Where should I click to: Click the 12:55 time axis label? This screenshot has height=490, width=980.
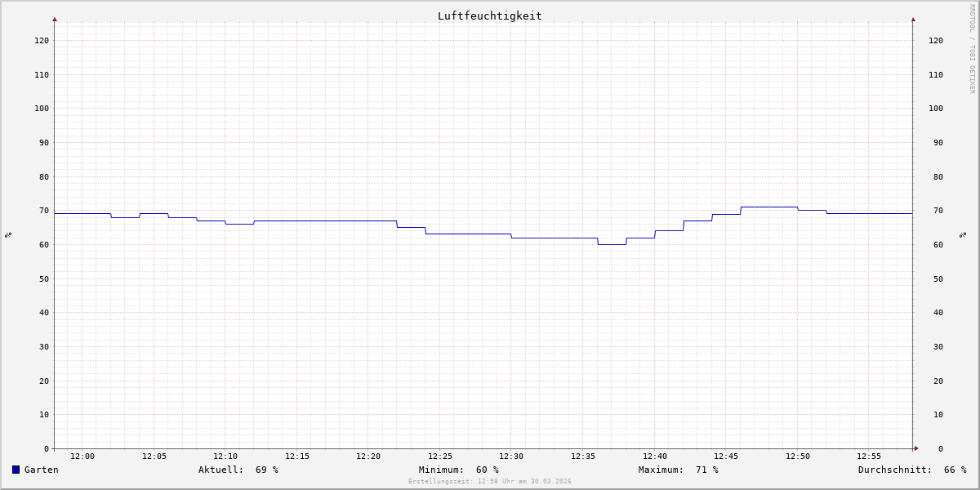(869, 457)
